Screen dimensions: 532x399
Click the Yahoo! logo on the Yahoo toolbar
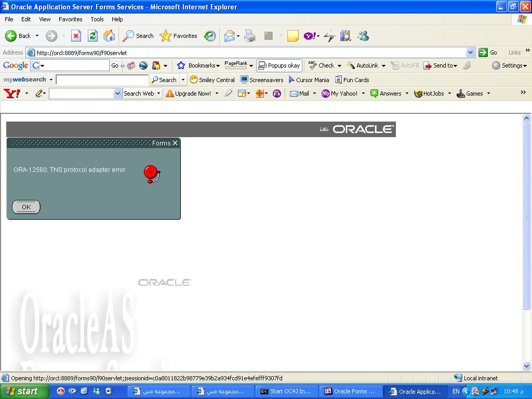12,94
